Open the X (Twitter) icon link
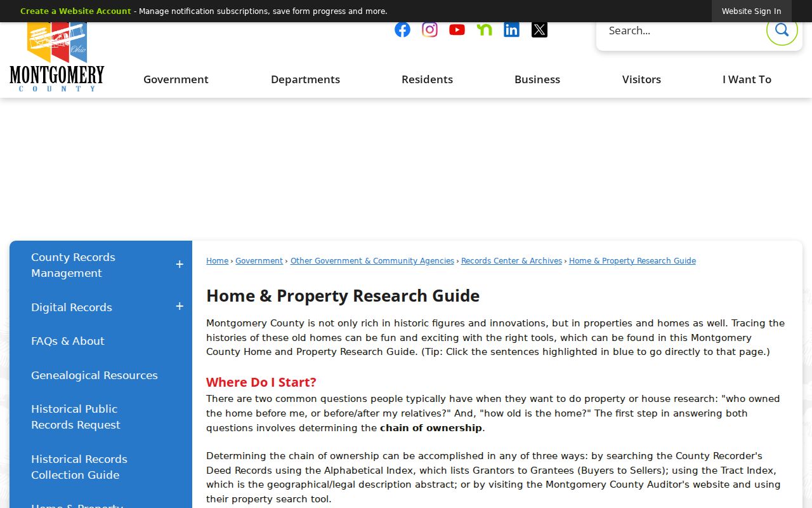The width and height of the screenshot is (812, 508). [539, 30]
